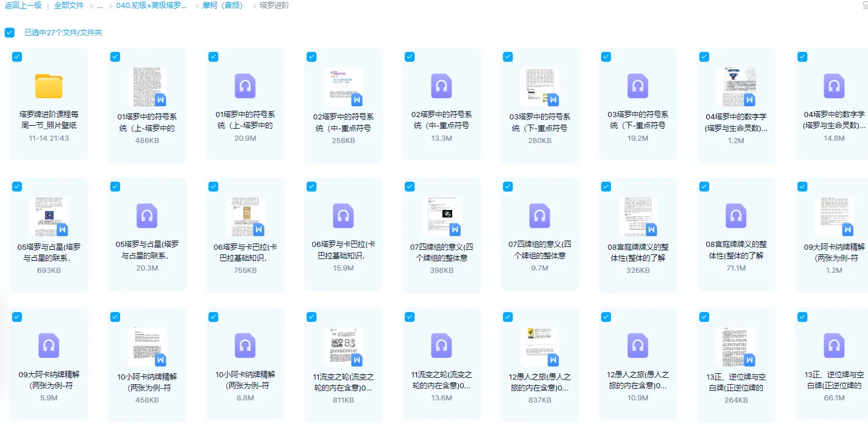868x424 pixels.
Task: Click the 71.1M file size label
Action: [736, 268]
